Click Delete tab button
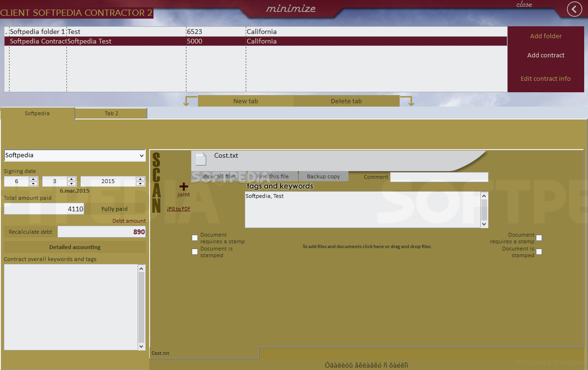The image size is (588, 370). tap(347, 101)
